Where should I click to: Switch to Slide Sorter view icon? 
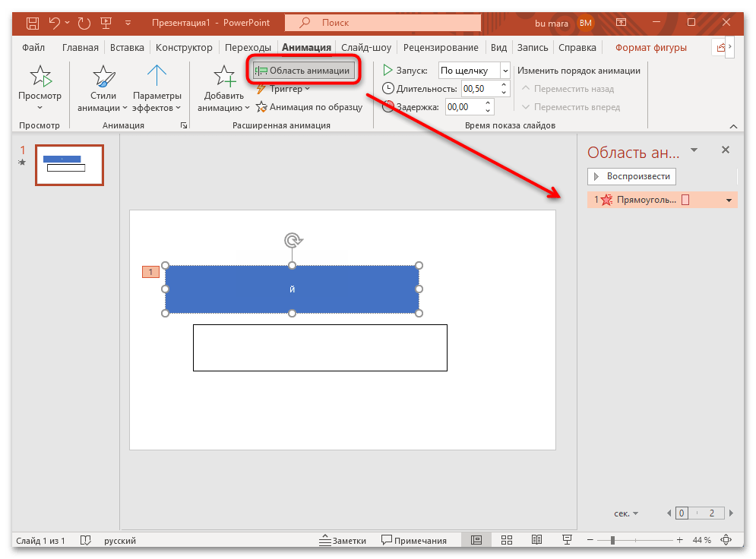(x=506, y=540)
